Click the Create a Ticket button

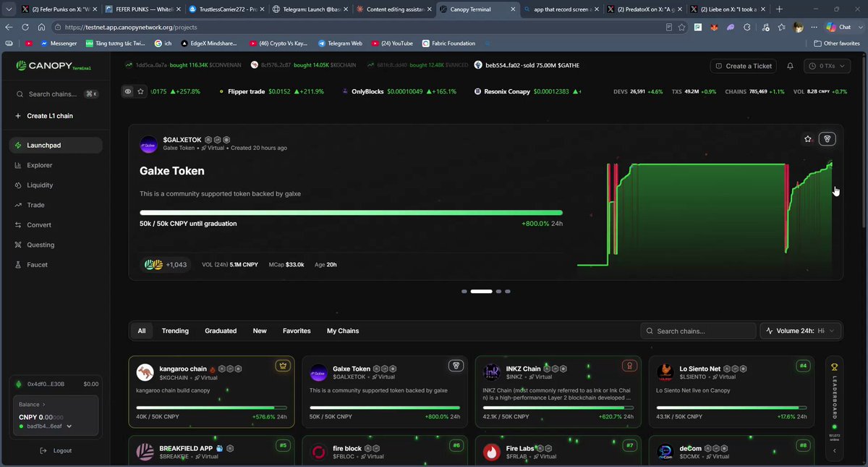click(743, 66)
